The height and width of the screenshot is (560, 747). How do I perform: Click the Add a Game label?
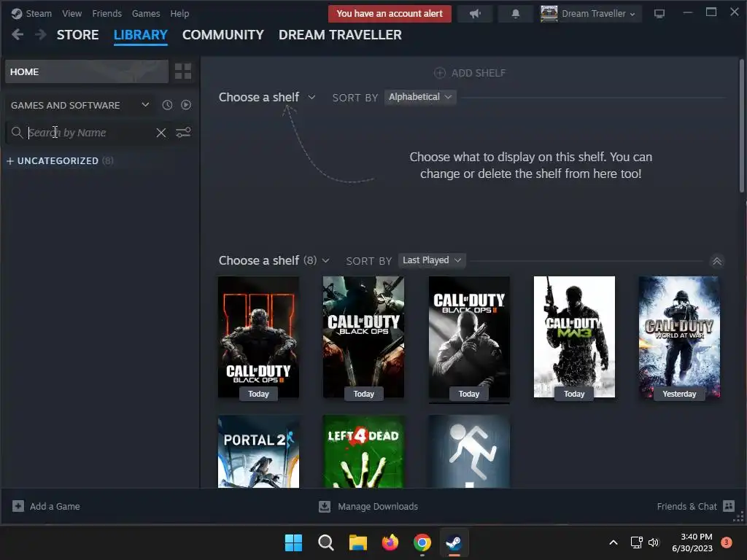[x=55, y=506]
